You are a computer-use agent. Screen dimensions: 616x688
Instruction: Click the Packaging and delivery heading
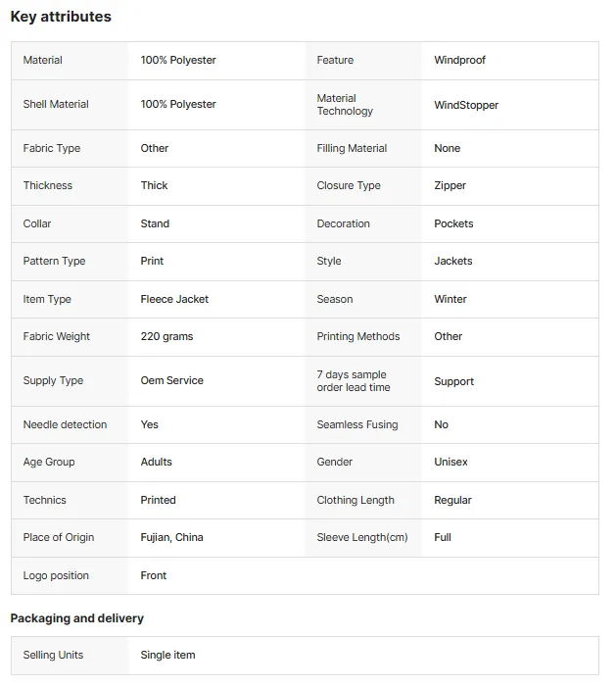click(76, 618)
